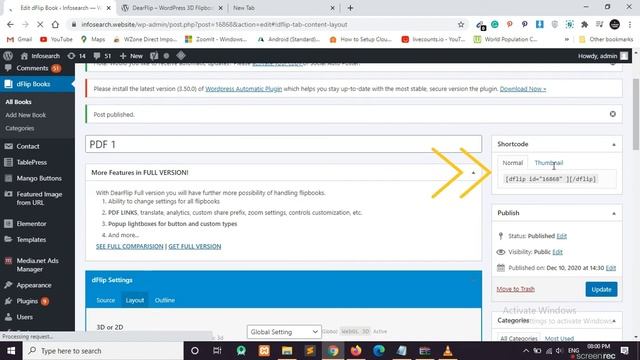
Task: Click the Windows taskbar search box
Action: [x=103, y=351]
